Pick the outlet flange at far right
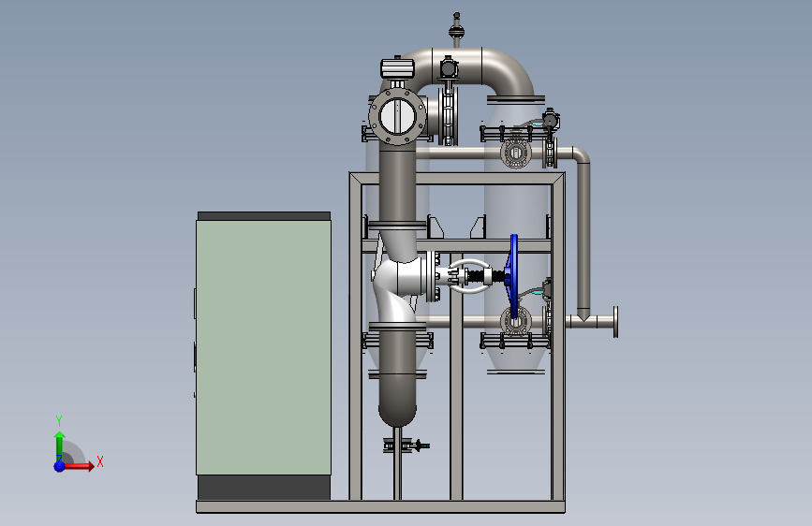Image resolution: width=812 pixels, height=526 pixels. pos(615,322)
